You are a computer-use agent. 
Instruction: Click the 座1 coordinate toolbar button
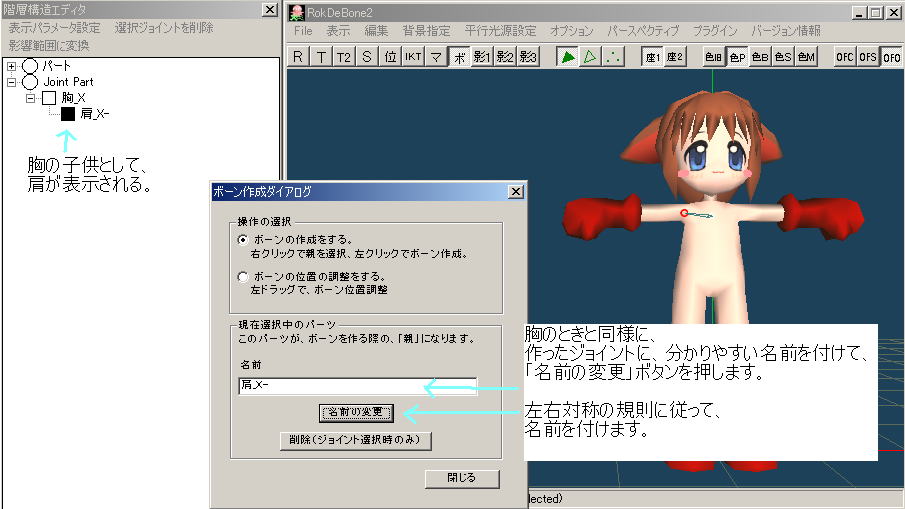652,57
